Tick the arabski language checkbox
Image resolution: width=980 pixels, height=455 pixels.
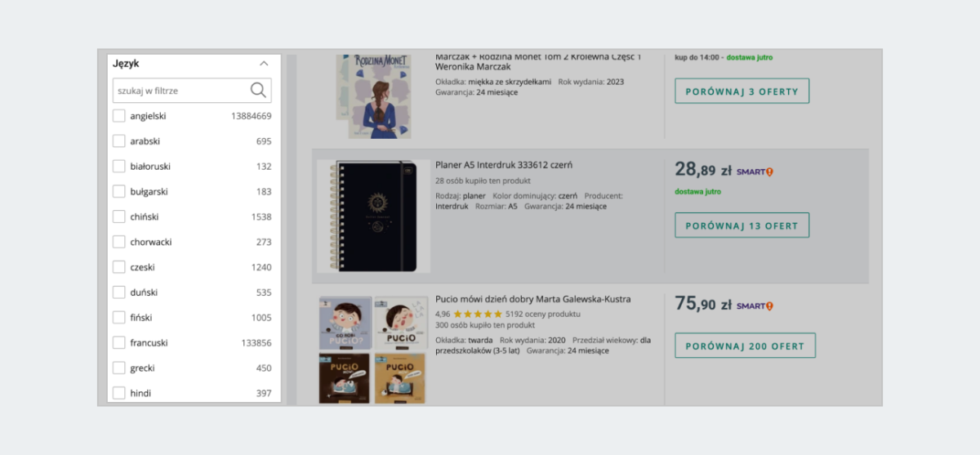(119, 141)
